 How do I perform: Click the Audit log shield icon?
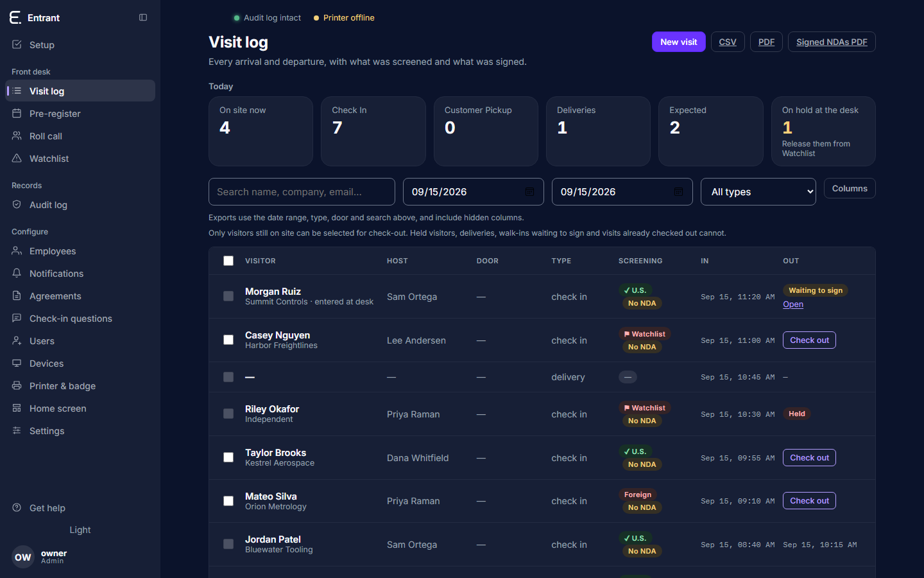[x=17, y=204]
